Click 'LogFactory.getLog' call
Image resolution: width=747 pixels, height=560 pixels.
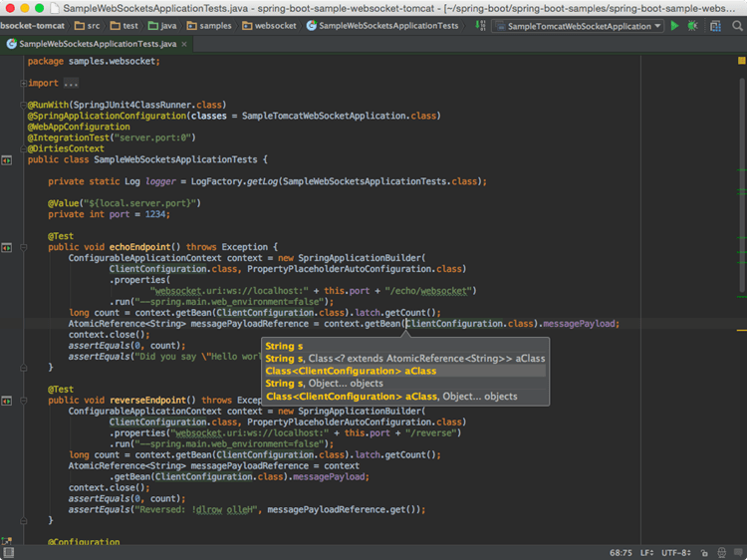[x=234, y=181]
